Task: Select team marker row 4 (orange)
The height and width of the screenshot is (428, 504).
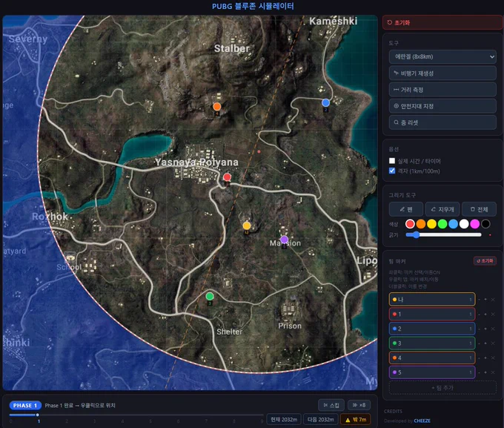Action: tap(432, 358)
